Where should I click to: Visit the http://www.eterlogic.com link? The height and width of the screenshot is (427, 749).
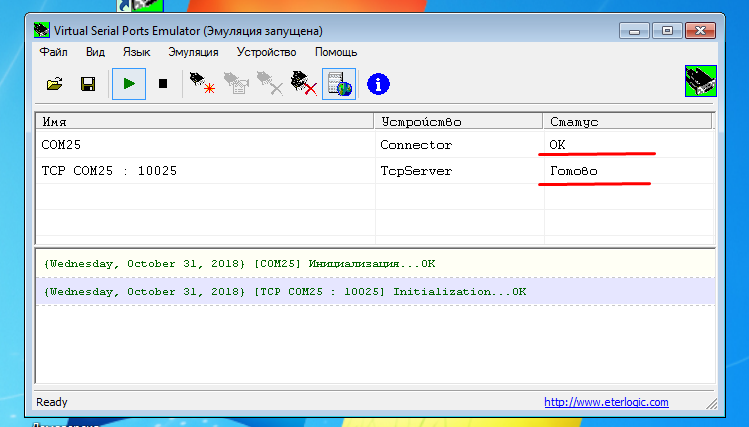coord(606,402)
